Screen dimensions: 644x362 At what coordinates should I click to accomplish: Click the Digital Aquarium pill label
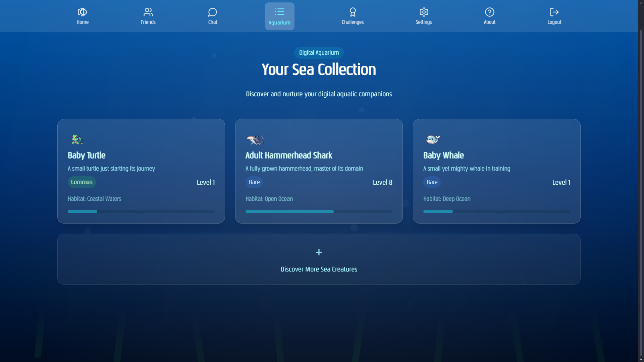coord(319,53)
